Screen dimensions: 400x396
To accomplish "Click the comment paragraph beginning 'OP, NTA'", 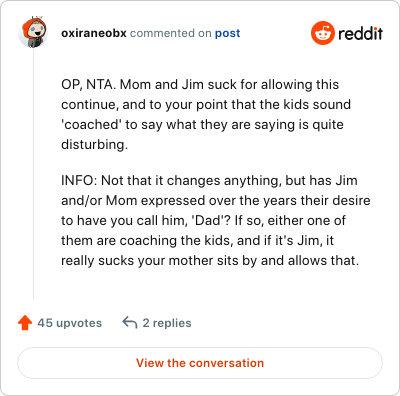I will click(x=206, y=114).
